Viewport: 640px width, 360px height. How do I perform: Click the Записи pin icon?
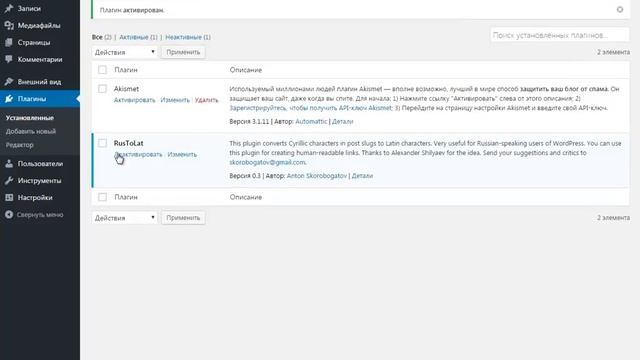pos(9,8)
